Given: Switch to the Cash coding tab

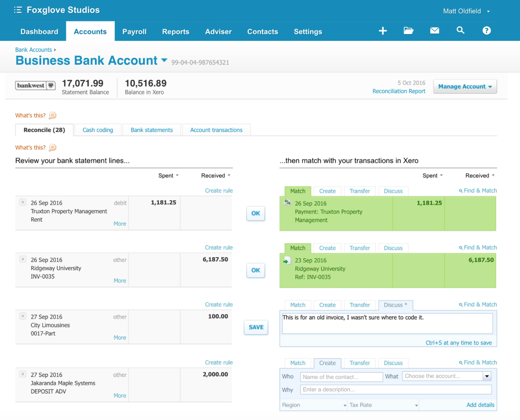Looking at the screenshot, I should (98, 130).
